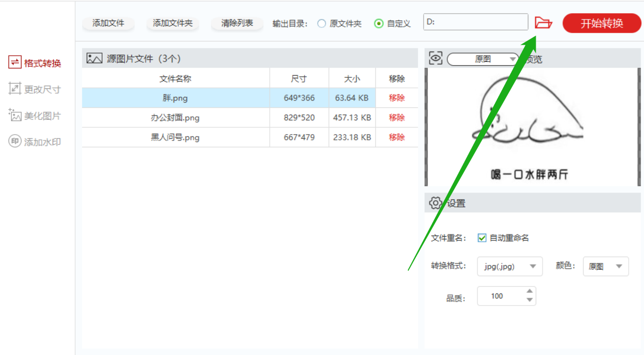
Task: Open the 颜色 原图 dropdown
Action: coord(606,266)
